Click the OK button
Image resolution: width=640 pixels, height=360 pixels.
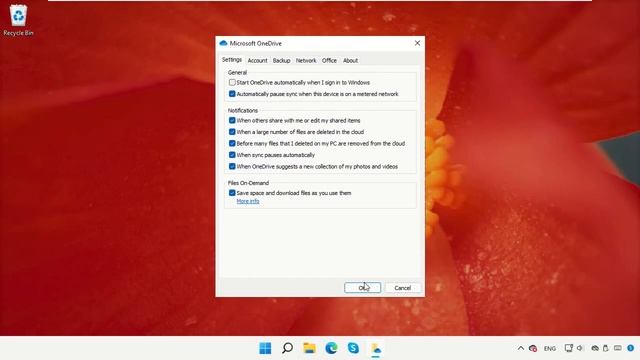pyautogui.click(x=362, y=288)
